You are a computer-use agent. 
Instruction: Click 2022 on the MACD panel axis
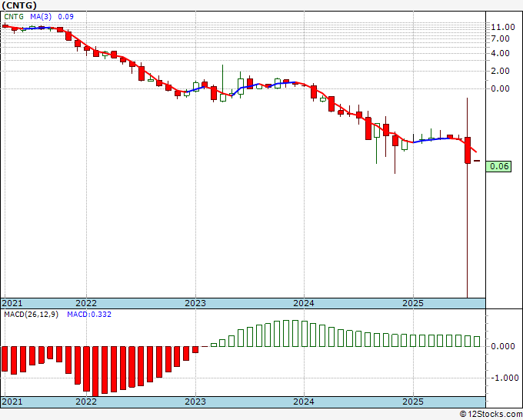click(86, 402)
